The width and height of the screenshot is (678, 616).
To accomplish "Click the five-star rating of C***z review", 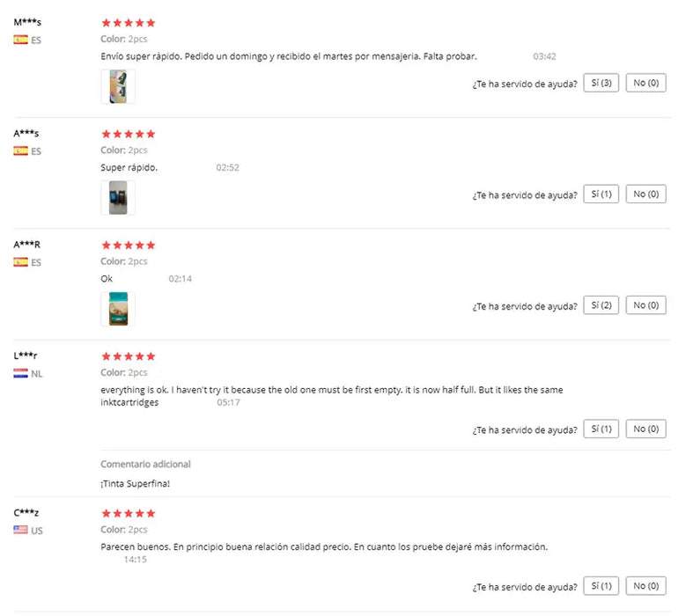I will point(129,513).
